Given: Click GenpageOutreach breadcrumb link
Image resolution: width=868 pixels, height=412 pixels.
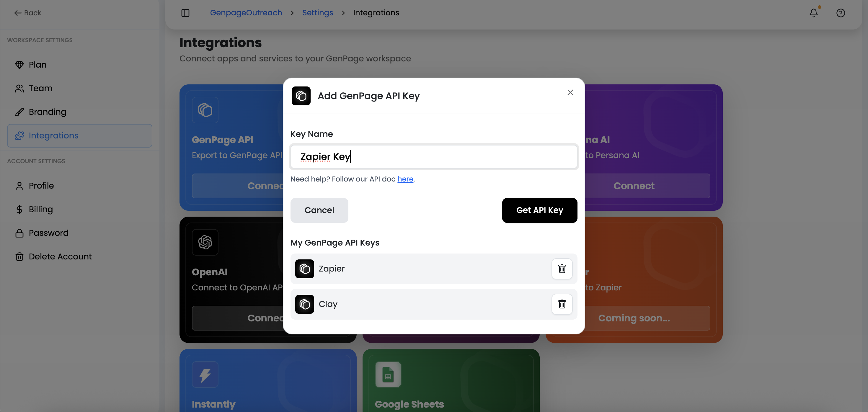Looking at the screenshot, I should click(246, 13).
